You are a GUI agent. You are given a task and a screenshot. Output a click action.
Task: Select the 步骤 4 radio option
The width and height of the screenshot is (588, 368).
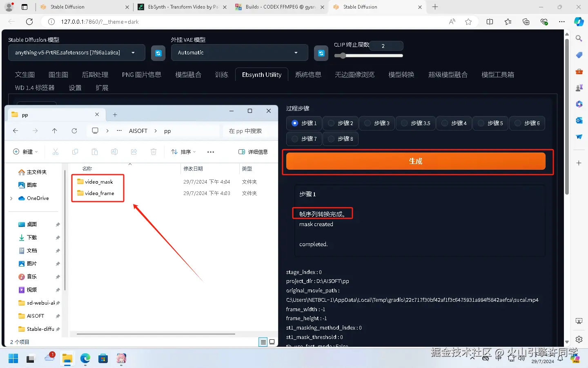[454, 123]
